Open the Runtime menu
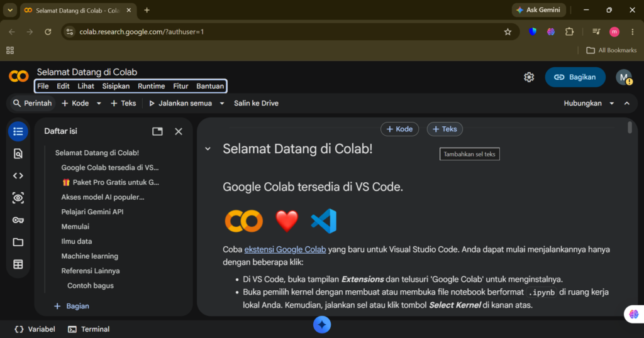Screen dimensions: 644x338 point(151,86)
